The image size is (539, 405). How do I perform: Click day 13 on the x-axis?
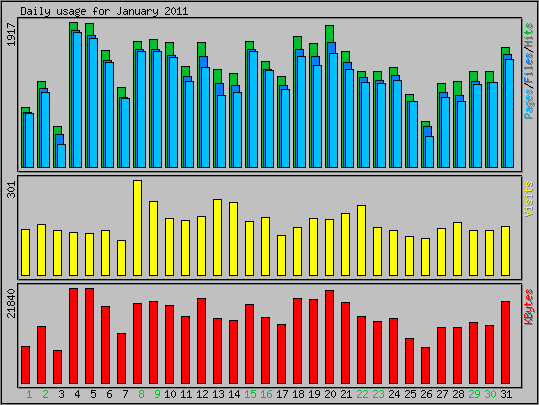pos(218,394)
